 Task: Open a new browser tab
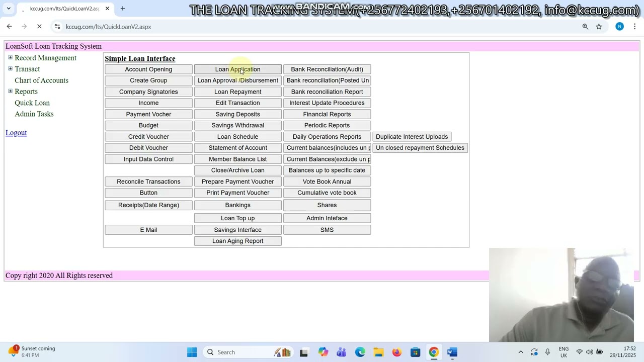click(122, 9)
